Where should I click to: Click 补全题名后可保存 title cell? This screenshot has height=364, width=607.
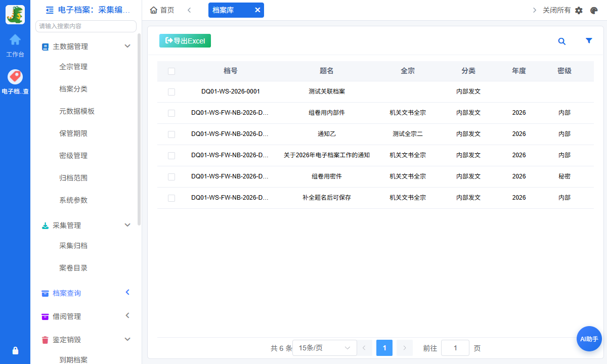pyautogui.click(x=327, y=198)
